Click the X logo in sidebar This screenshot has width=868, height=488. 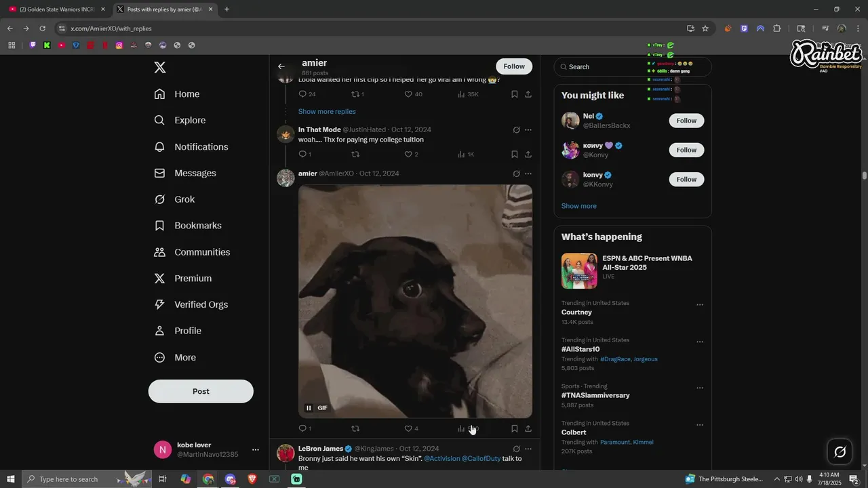pyautogui.click(x=160, y=67)
